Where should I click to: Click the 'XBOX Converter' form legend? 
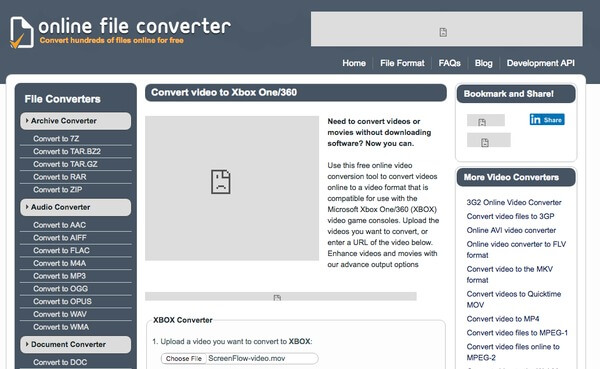pos(183,320)
